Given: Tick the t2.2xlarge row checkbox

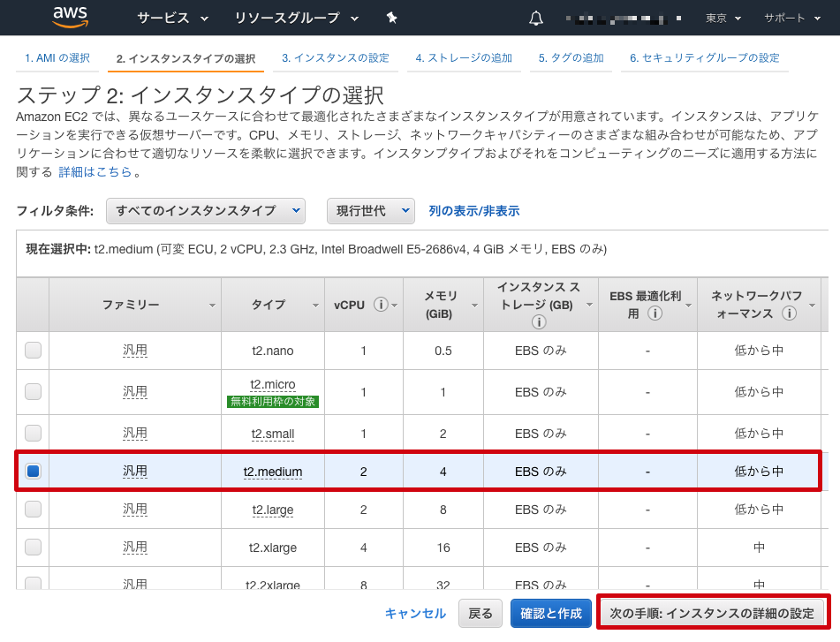Looking at the screenshot, I should tap(34, 583).
